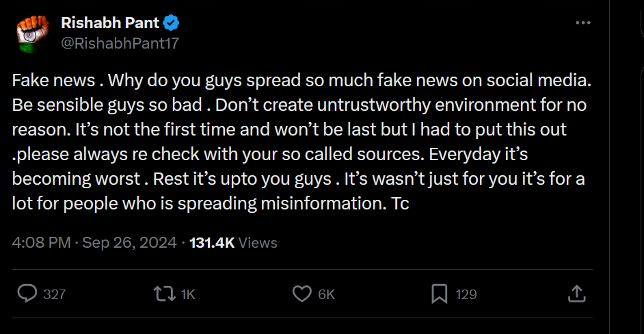This screenshot has height=334, width=644.
Task: Click the tweet's opening words "Fake news"
Action: click(53, 80)
